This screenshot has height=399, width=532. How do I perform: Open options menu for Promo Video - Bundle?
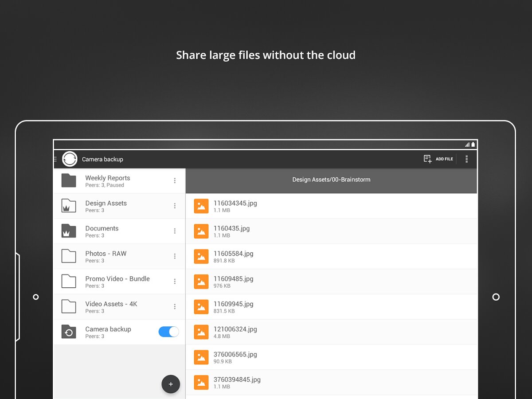pos(175,281)
